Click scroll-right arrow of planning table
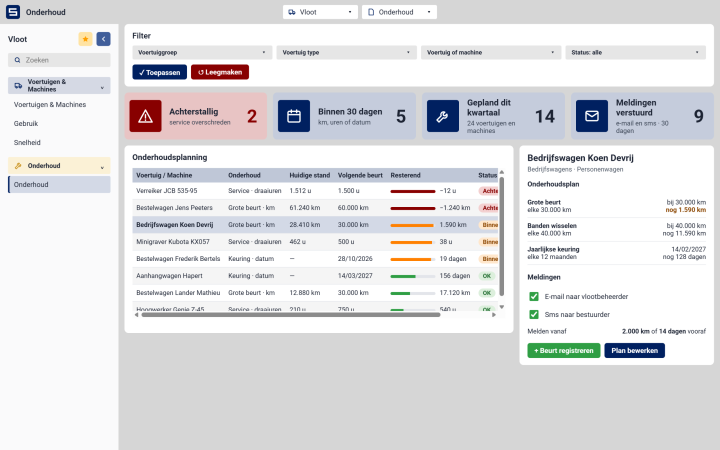The height and width of the screenshot is (450, 720). click(494, 315)
